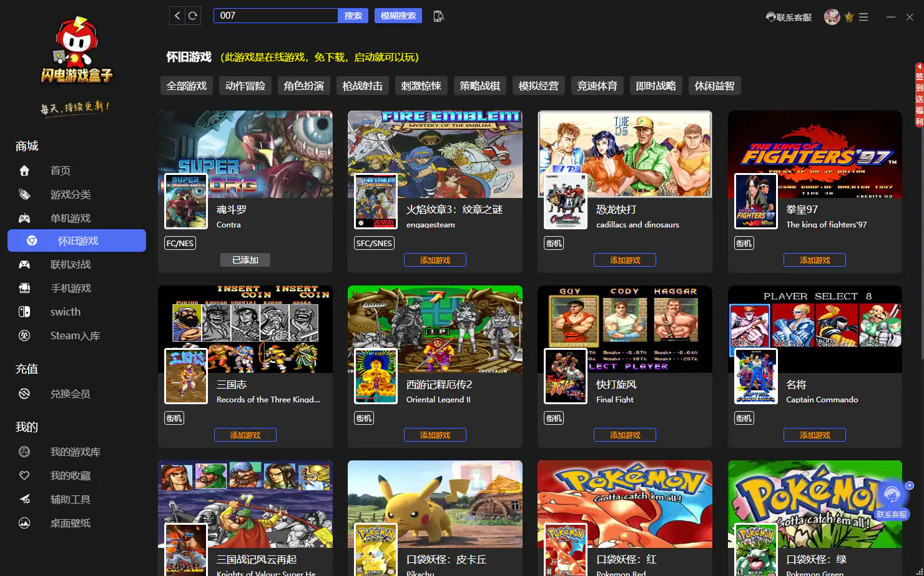Click the gamepad icon beside 单机游戏
Viewport: 924px width, 576px height.
tap(24, 219)
